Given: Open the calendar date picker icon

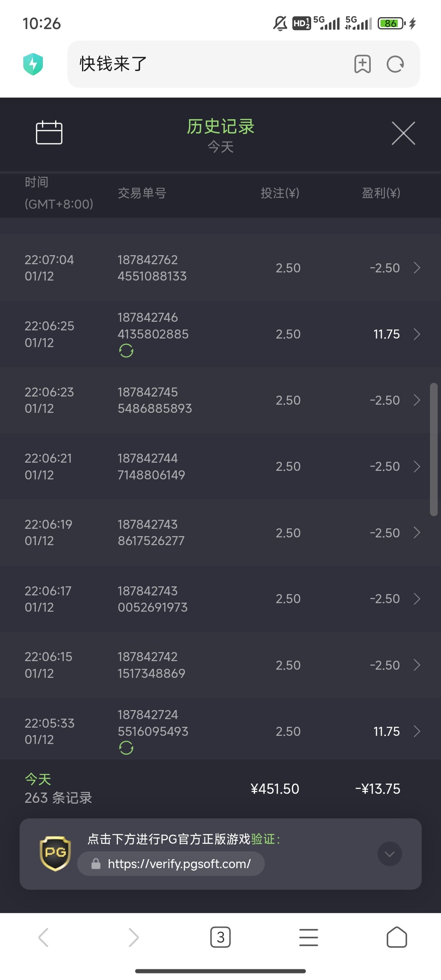Looking at the screenshot, I should 49,133.
